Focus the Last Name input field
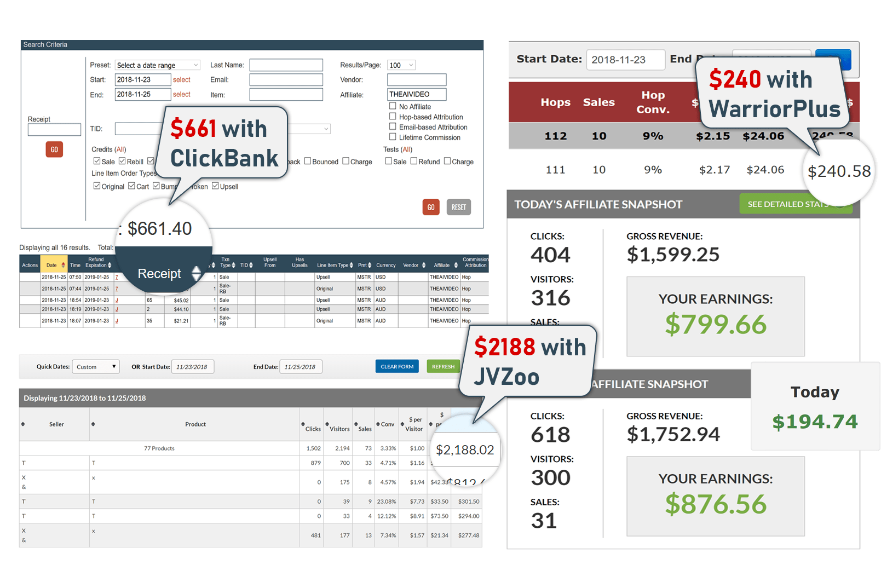Viewport: 881px width, 588px height. 286,65
